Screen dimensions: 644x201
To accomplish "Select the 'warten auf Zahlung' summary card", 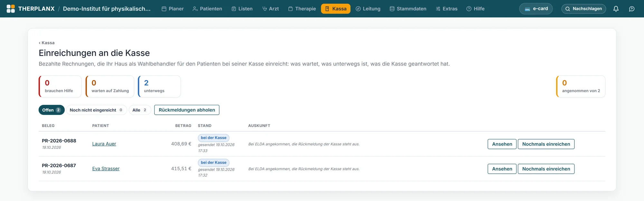I will pos(110,87).
